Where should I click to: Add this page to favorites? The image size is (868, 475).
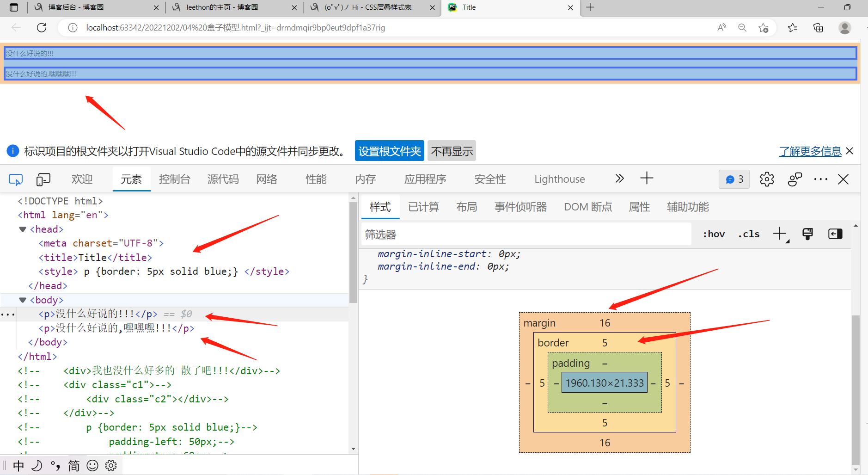tap(764, 28)
